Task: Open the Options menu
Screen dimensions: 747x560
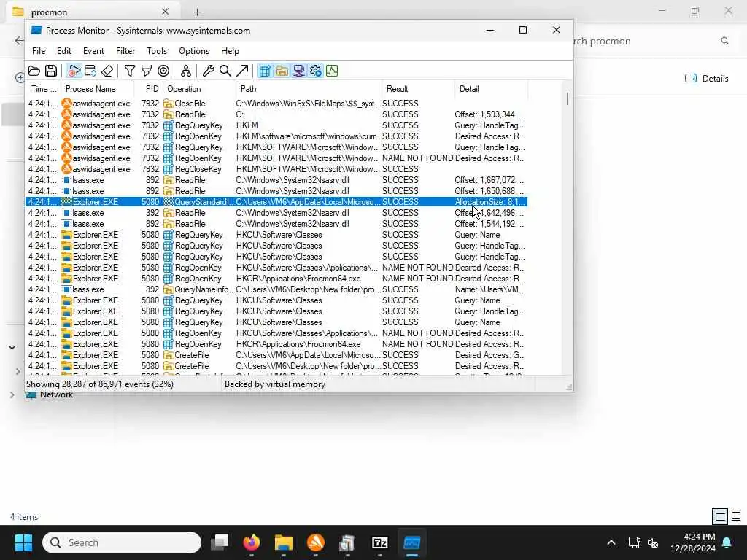Action: (x=194, y=51)
